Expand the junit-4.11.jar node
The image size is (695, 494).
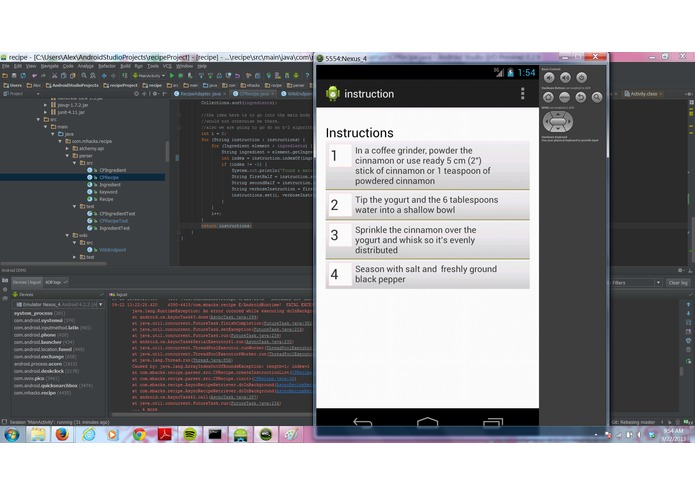pyautogui.click(x=45, y=113)
